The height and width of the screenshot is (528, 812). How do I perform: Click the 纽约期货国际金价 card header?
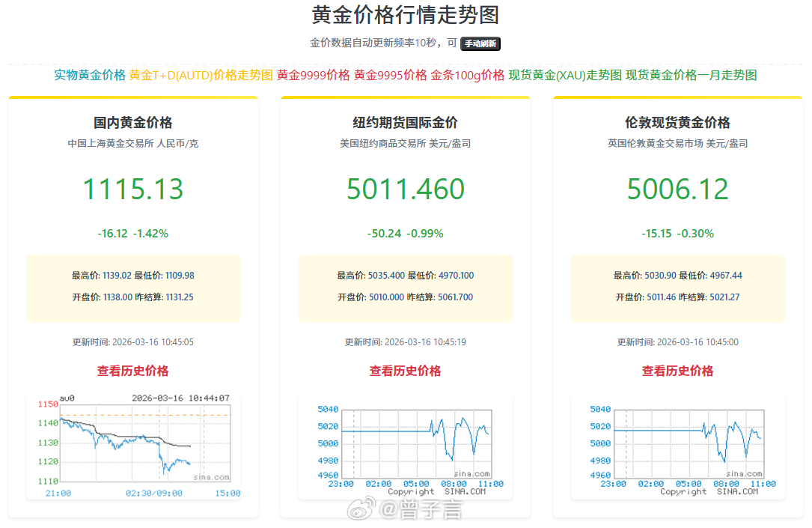pos(405,121)
